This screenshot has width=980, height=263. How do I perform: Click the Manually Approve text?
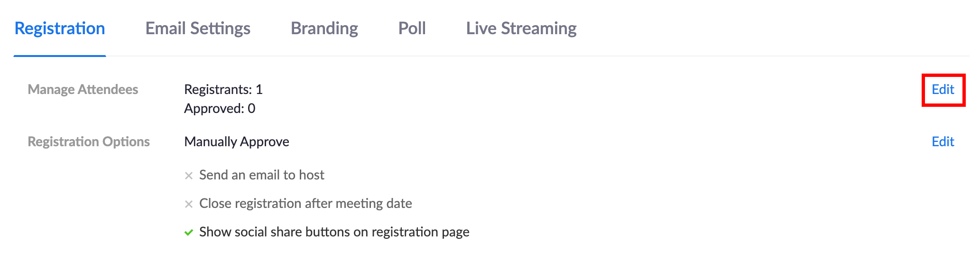coord(237,142)
